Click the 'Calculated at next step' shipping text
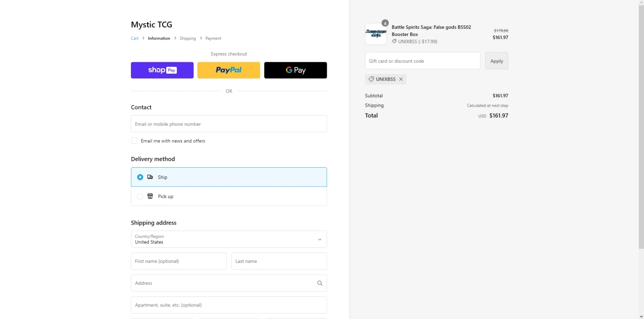The height and width of the screenshot is (319, 644). pos(488,105)
